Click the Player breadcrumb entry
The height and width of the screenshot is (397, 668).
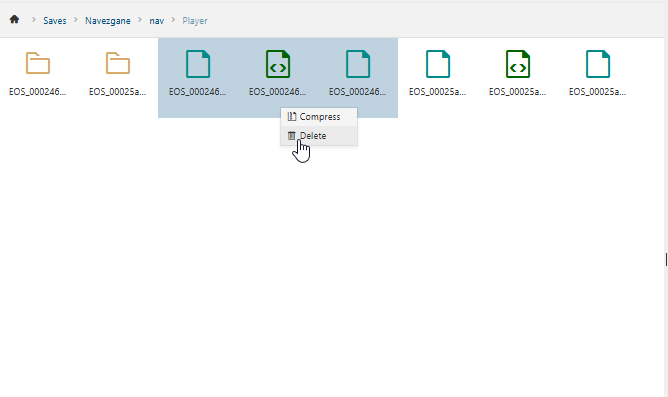[195, 20]
